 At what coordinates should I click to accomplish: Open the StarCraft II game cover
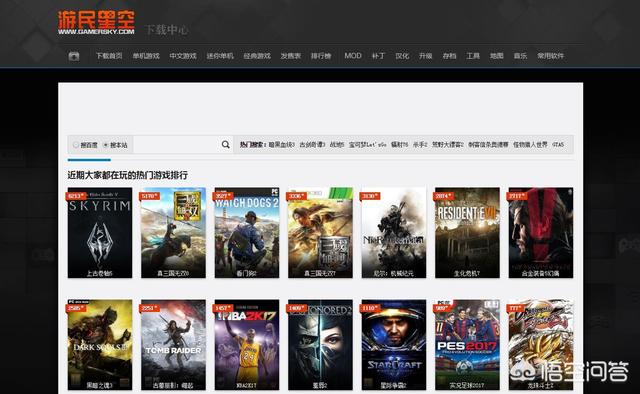click(x=394, y=345)
